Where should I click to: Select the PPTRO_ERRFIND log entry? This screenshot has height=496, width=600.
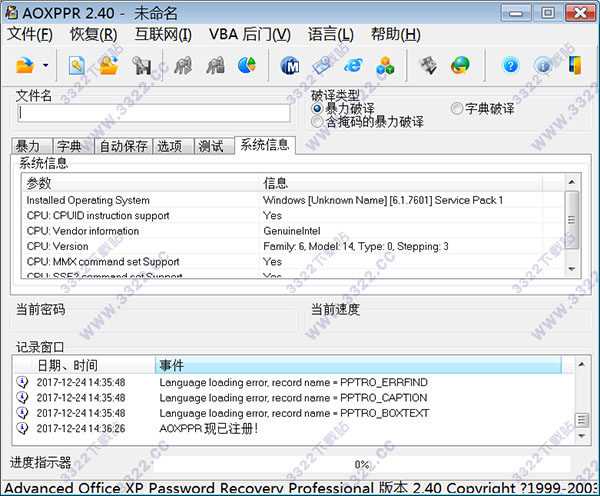(294, 382)
